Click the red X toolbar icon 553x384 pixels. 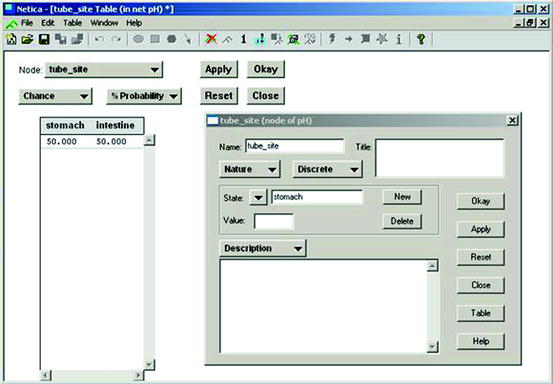tap(211, 39)
